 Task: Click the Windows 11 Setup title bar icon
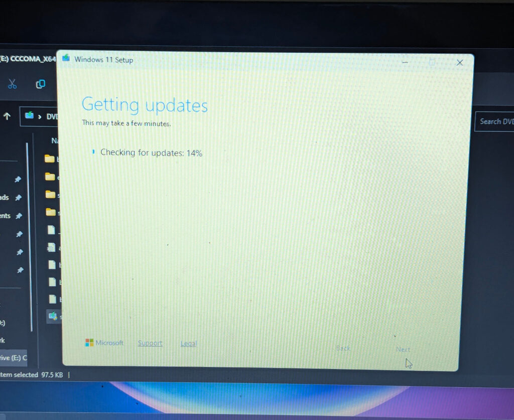(x=66, y=58)
